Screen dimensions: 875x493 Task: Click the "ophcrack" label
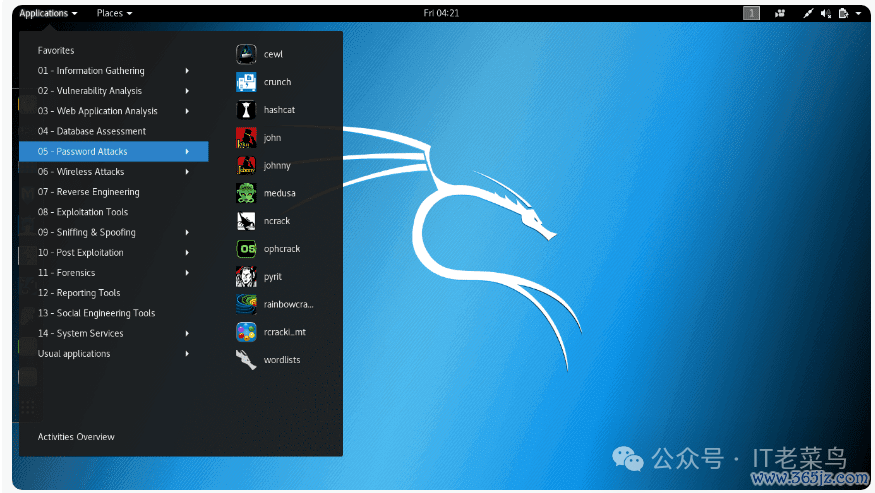[x=282, y=249]
